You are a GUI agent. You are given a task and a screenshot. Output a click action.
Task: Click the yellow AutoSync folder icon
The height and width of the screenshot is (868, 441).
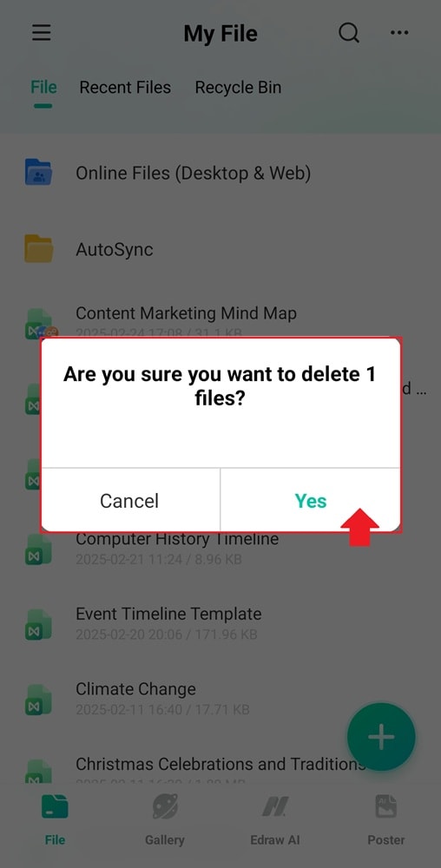39,248
